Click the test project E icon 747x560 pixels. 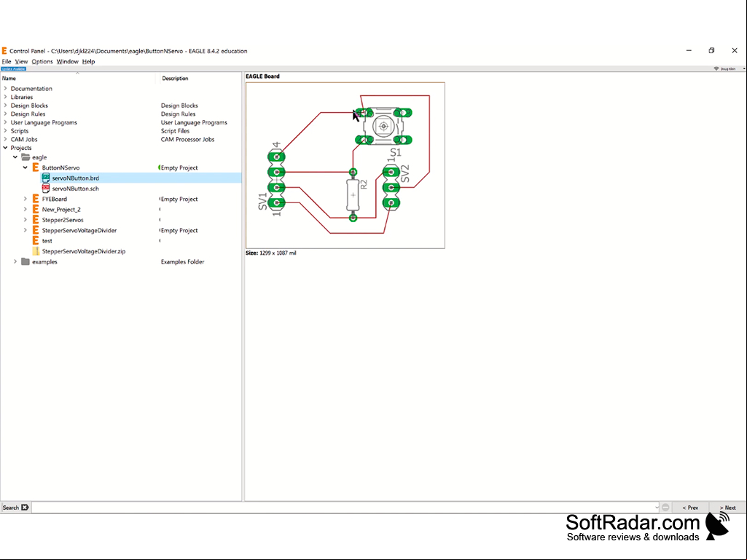pos(35,241)
